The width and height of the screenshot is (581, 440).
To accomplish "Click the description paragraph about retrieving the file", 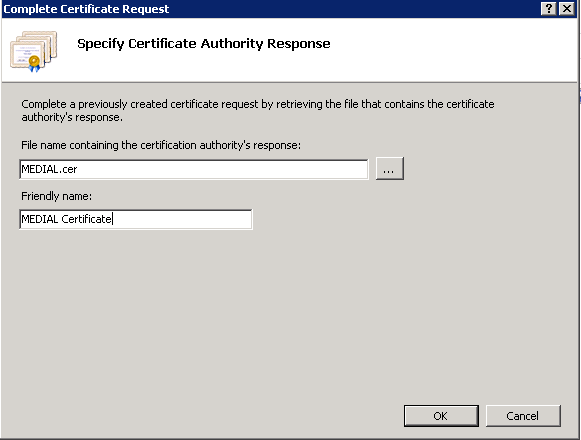I will 258,110.
